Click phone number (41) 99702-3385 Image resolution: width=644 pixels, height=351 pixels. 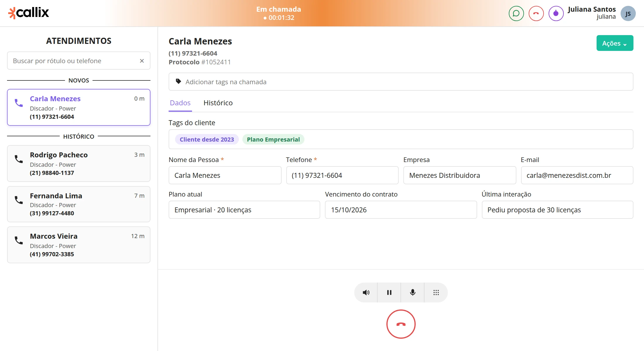coord(52,254)
